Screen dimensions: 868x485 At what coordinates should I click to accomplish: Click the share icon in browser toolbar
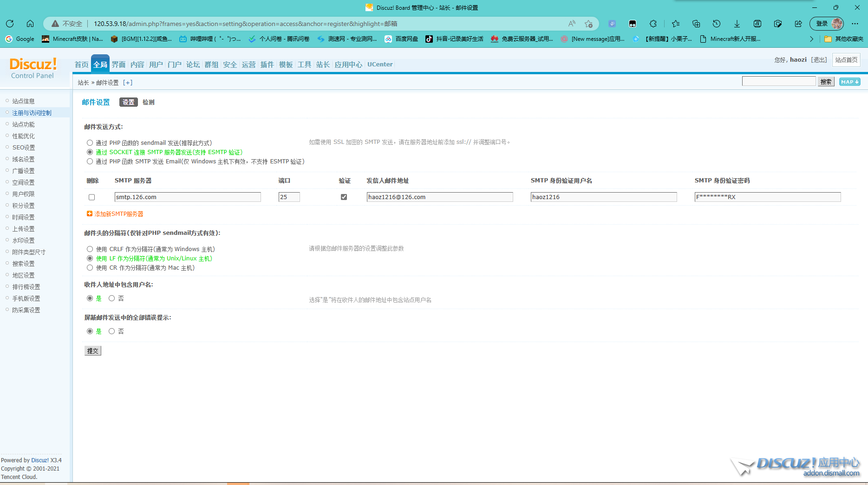click(798, 24)
